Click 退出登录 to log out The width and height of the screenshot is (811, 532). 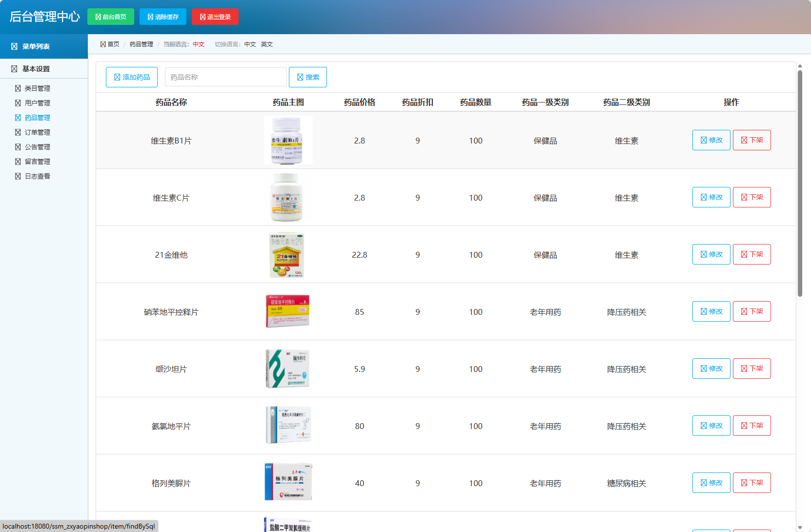point(215,16)
